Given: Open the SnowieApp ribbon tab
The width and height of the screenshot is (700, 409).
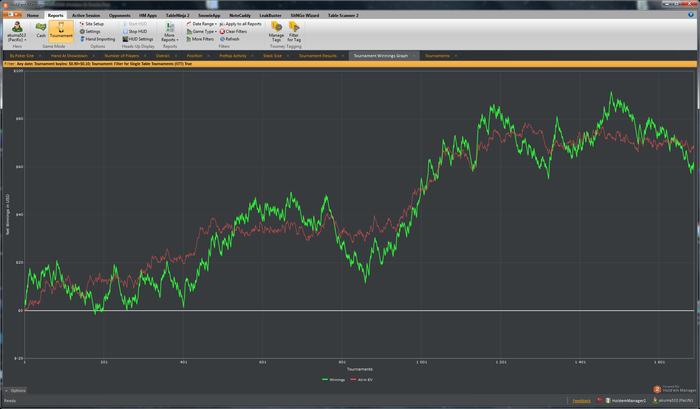Looking at the screenshot, I should tap(209, 15).
